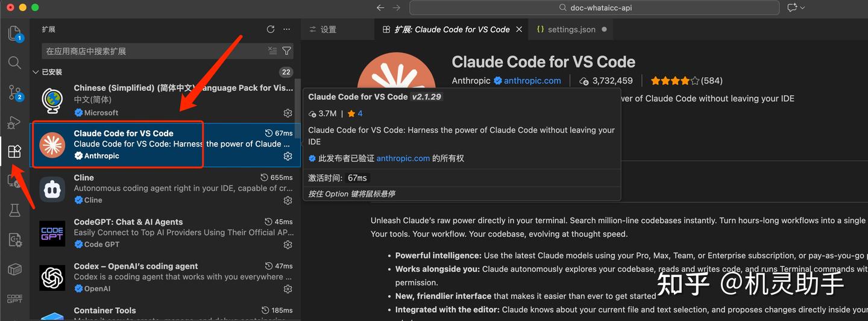868x321 pixels.
Task: Go forward with the navigation arrow
Action: pyautogui.click(x=397, y=8)
